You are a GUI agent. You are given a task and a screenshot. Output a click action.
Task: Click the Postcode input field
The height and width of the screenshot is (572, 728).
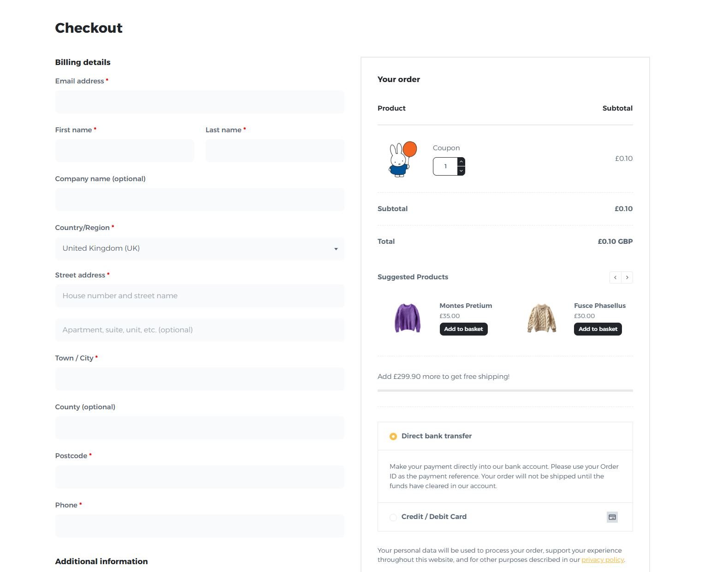click(199, 477)
